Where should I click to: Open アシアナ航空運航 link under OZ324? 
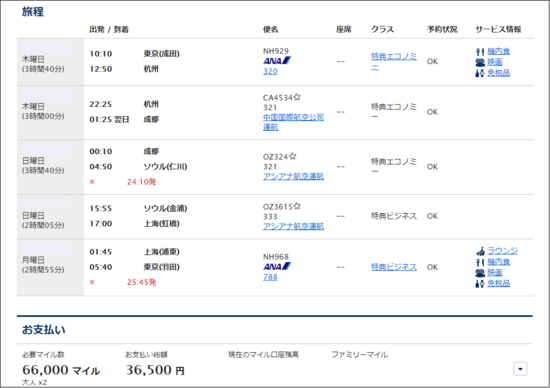tap(293, 176)
